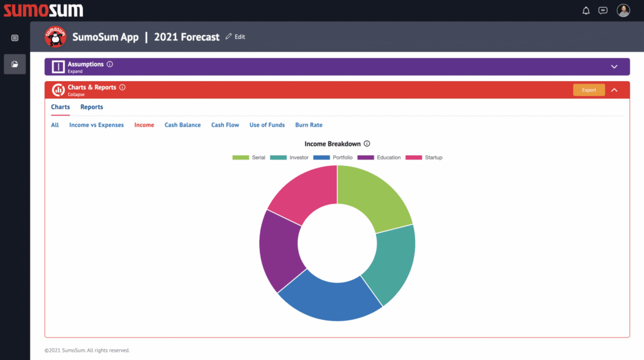Toggle the Serial legend item
This screenshot has width=644, height=360.
(249, 157)
